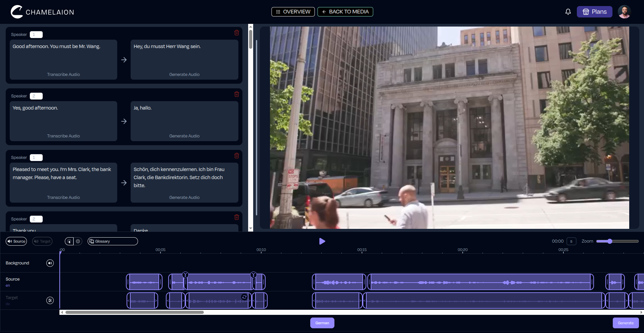644x333 pixels.
Task: Mute the Background track
Action: point(50,263)
